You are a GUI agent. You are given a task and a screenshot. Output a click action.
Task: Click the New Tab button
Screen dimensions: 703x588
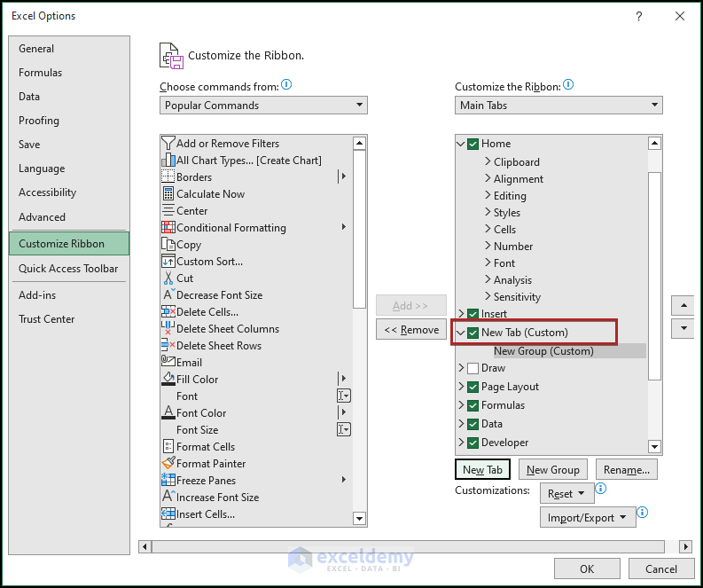click(x=482, y=469)
